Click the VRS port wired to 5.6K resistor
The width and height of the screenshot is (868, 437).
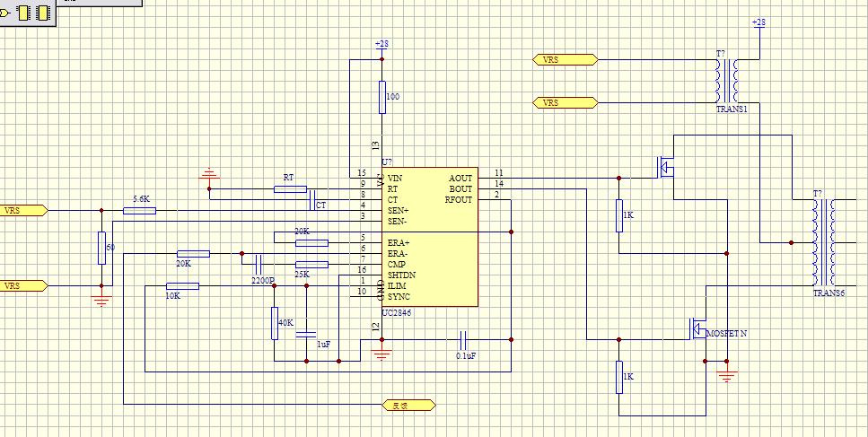coord(23,211)
